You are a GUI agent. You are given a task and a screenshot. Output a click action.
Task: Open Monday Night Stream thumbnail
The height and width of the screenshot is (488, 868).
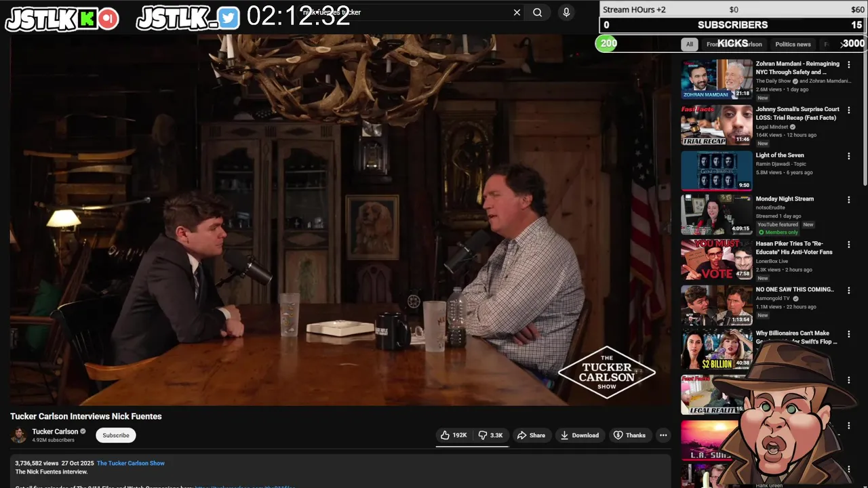click(x=717, y=215)
